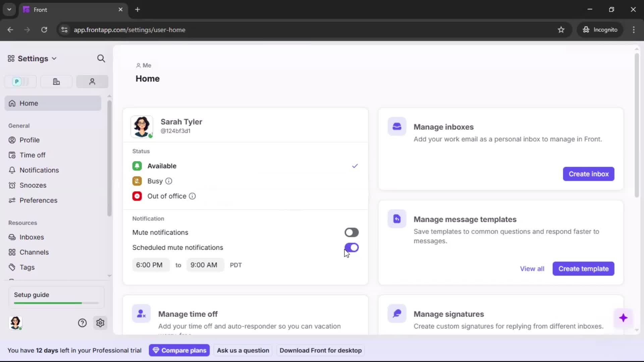Open the Tags section in the sidebar

click(x=26, y=267)
